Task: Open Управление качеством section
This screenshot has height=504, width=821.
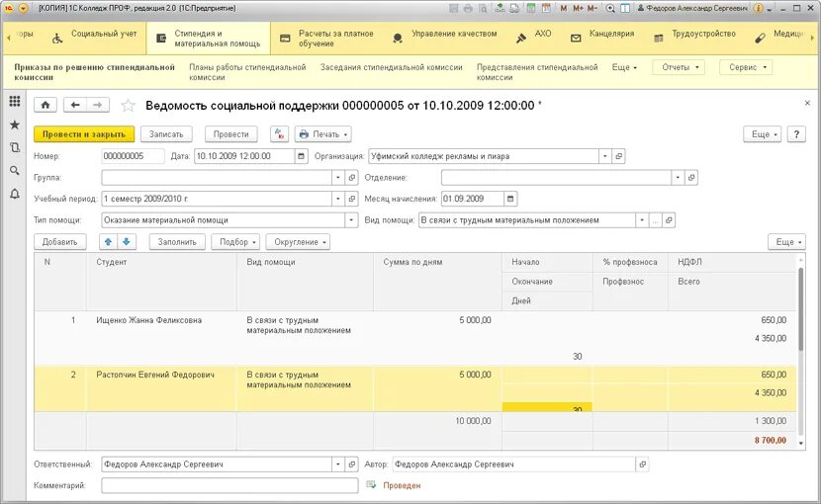Action: pyautogui.click(x=444, y=38)
